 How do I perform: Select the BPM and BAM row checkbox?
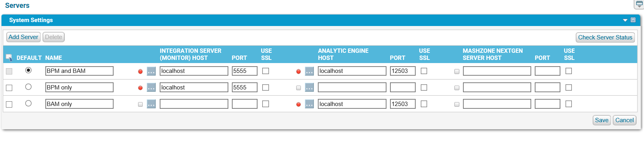coord(9,71)
